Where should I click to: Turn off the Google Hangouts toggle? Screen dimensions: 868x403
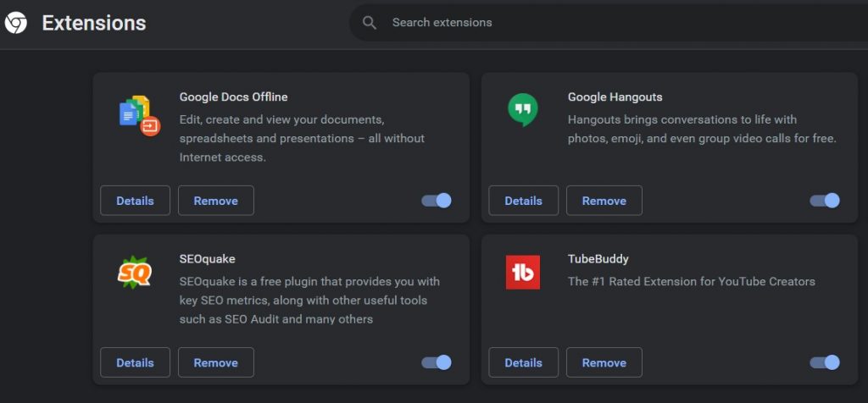tap(825, 201)
